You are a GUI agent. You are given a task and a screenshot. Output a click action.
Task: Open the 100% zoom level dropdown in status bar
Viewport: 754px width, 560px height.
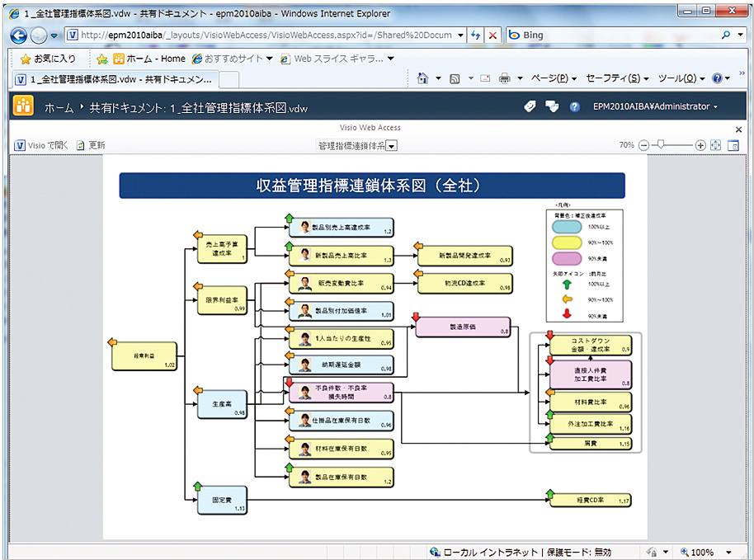point(728,552)
